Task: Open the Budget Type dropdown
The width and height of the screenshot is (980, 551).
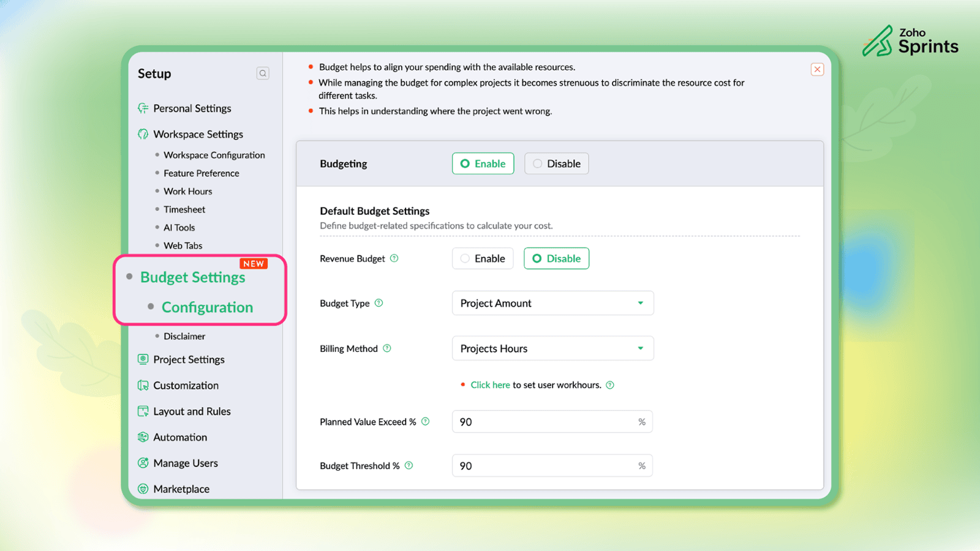Action: coord(552,303)
